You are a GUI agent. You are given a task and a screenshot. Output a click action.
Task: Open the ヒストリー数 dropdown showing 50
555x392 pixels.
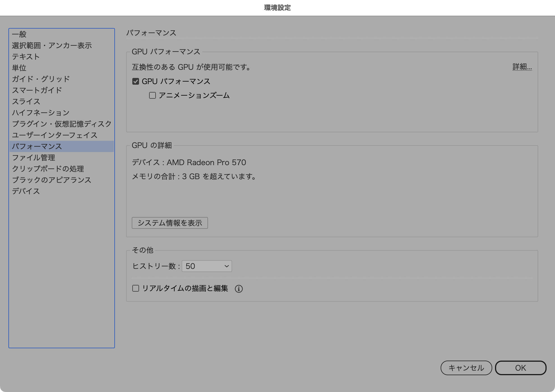pos(207,266)
